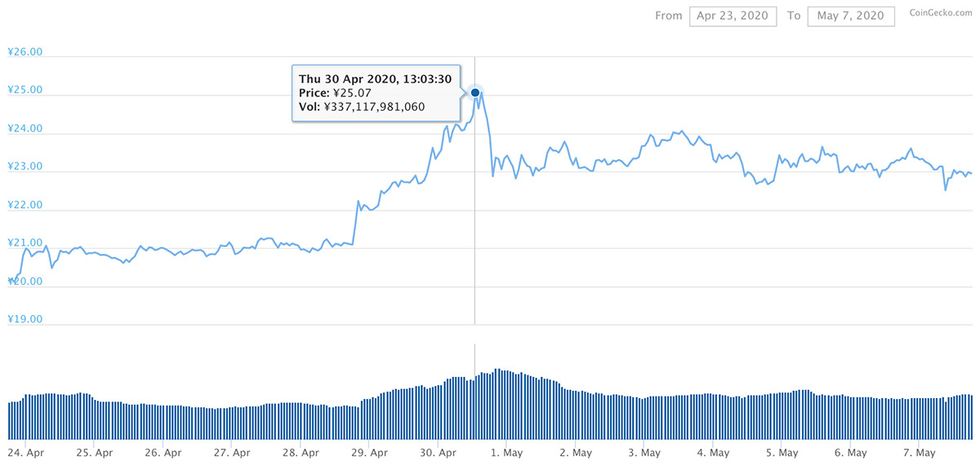Click the To date field May 7, 2020
This screenshot has height=470, width=980.
pyautogui.click(x=851, y=16)
